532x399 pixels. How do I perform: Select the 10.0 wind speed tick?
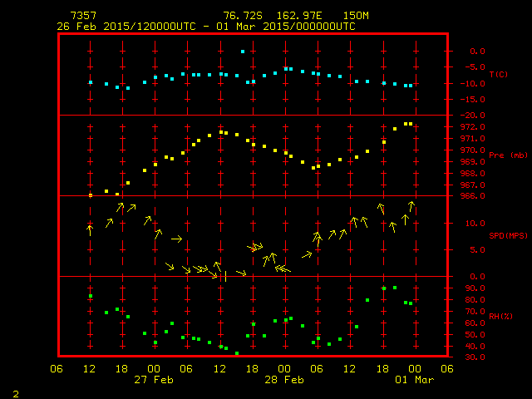click(x=475, y=224)
